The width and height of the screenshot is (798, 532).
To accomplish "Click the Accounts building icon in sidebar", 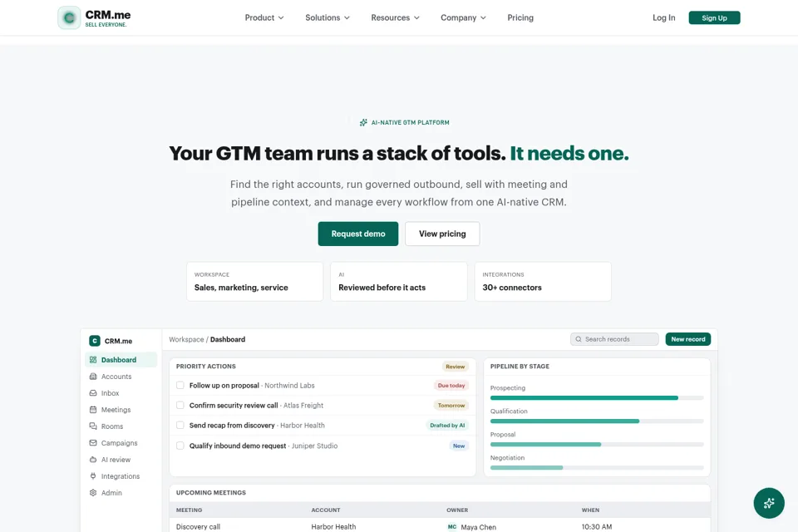I will [x=93, y=377].
